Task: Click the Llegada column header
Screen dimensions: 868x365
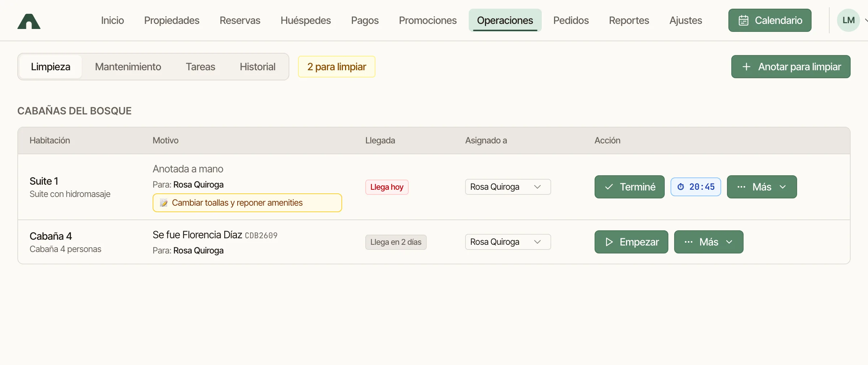Action: point(380,140)
